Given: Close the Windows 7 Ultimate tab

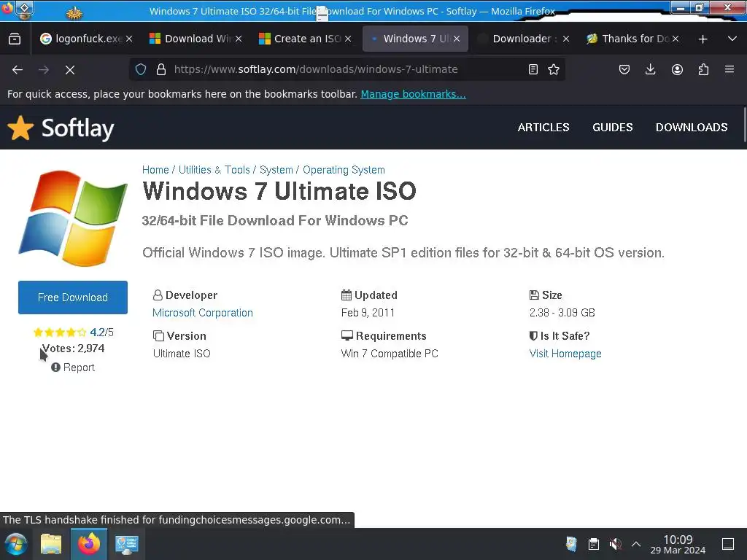Looking at the screenshot, I should (x=457, y=39).
